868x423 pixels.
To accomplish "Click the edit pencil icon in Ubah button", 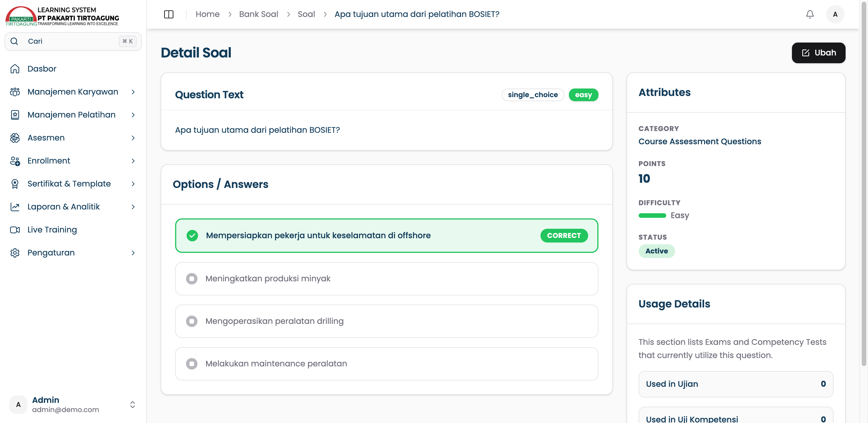I will coord(806,53).
